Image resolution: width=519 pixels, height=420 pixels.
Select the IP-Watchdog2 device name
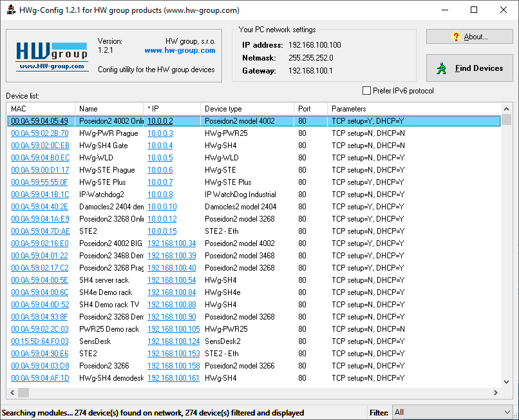(102, 195)
